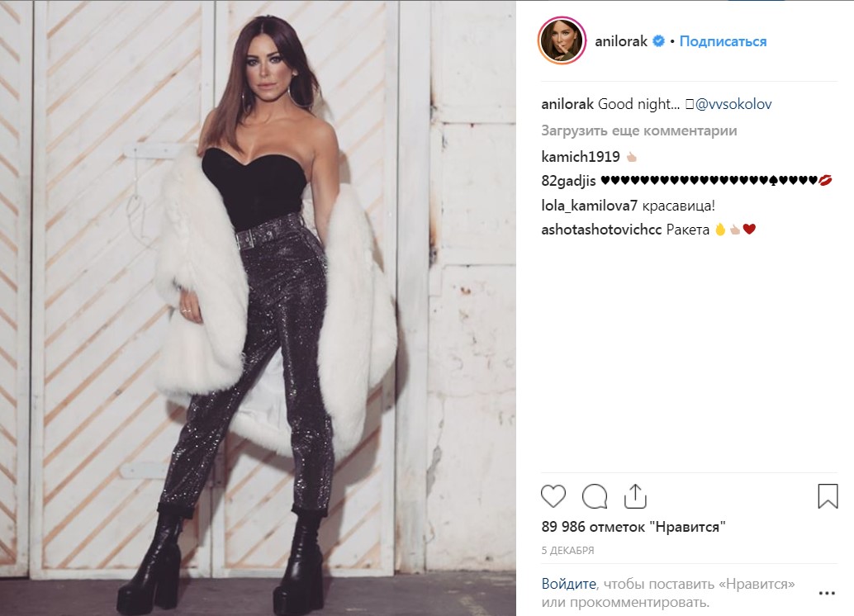Open kamich1919 commenter profile
Screen dimensions: 854x616
point(581,157)
